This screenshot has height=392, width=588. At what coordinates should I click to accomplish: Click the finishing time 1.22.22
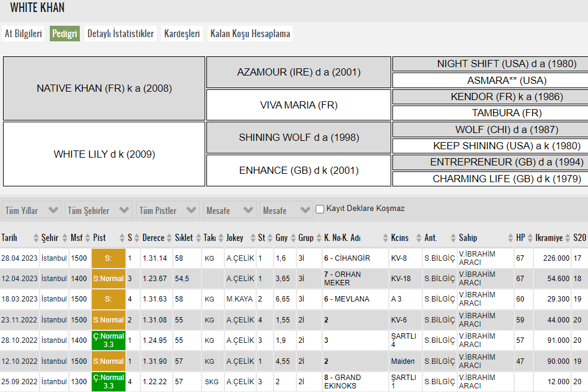click(x=155, y=381)
